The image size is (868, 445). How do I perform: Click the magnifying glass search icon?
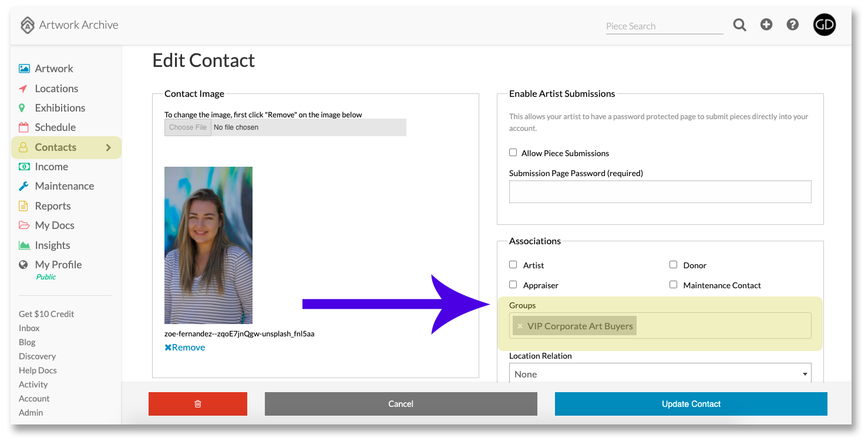739,25
